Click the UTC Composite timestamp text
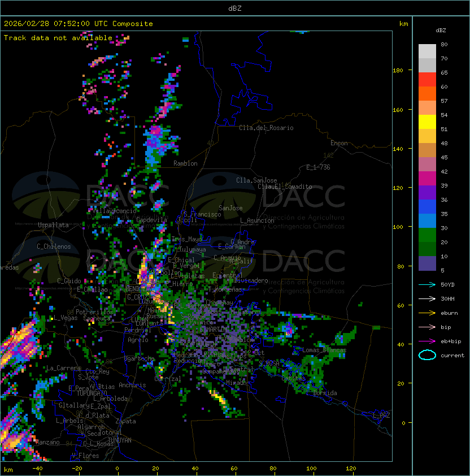 click(79, 24)
